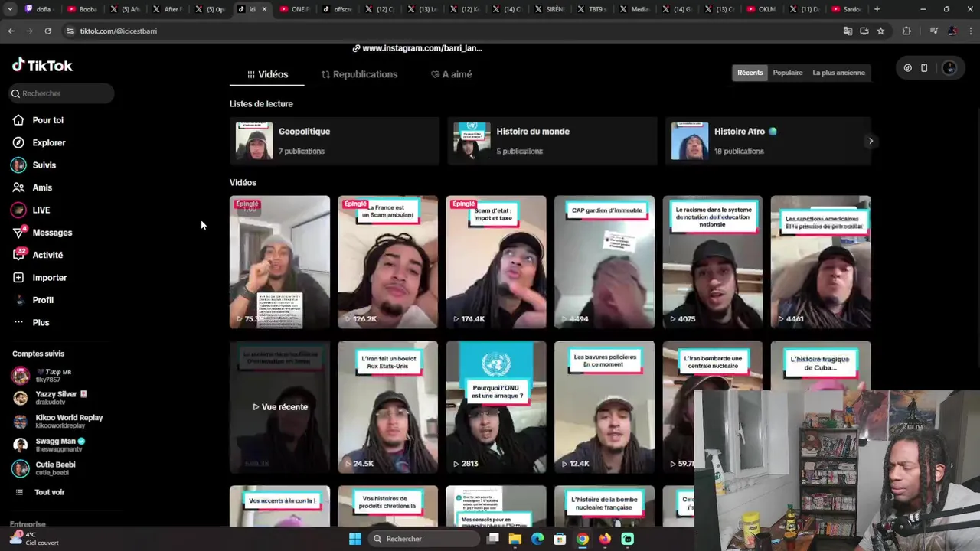Open video 'CAP gardien d'immeuble'
Image resolution: width=980 pixels, height=551 pixels.
pos(605,262)
